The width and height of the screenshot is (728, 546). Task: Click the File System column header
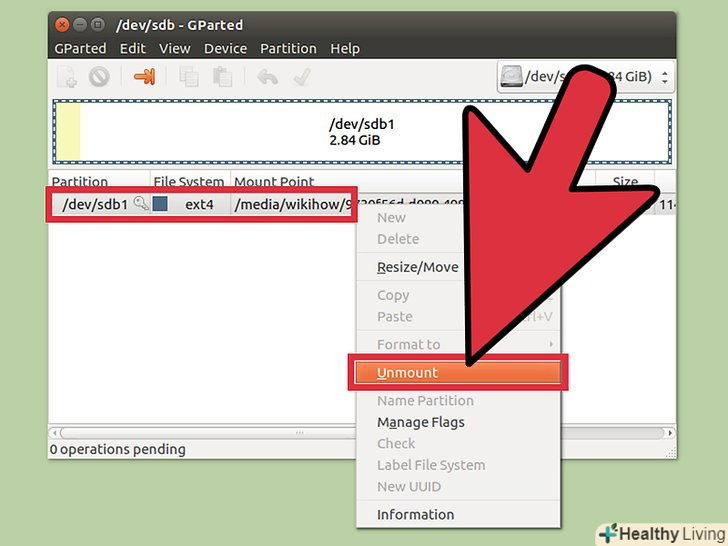pyautogui.click(x=190, y=180)
